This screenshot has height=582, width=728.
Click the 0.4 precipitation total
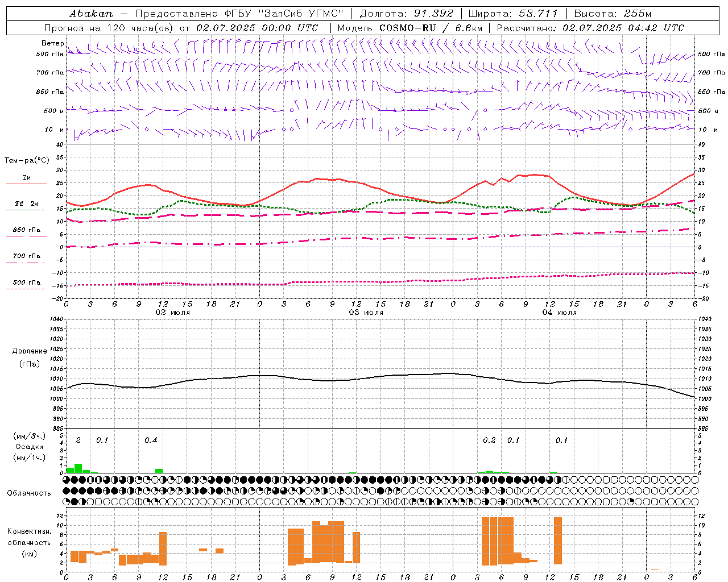coord(151,440)
